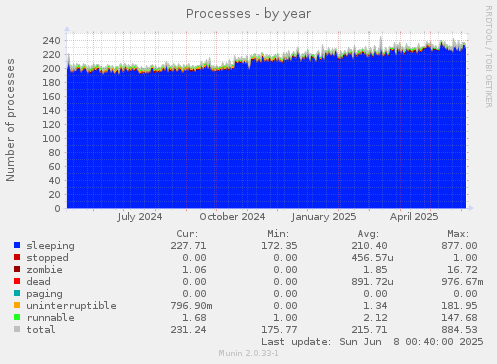Click the 'October 2024' axis label
This screenshot has height=364, width=497.
232,217
